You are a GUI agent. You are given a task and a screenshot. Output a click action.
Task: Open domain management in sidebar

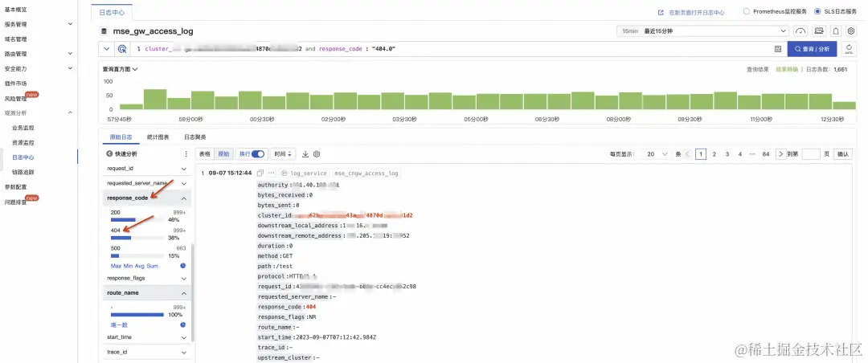15,39
